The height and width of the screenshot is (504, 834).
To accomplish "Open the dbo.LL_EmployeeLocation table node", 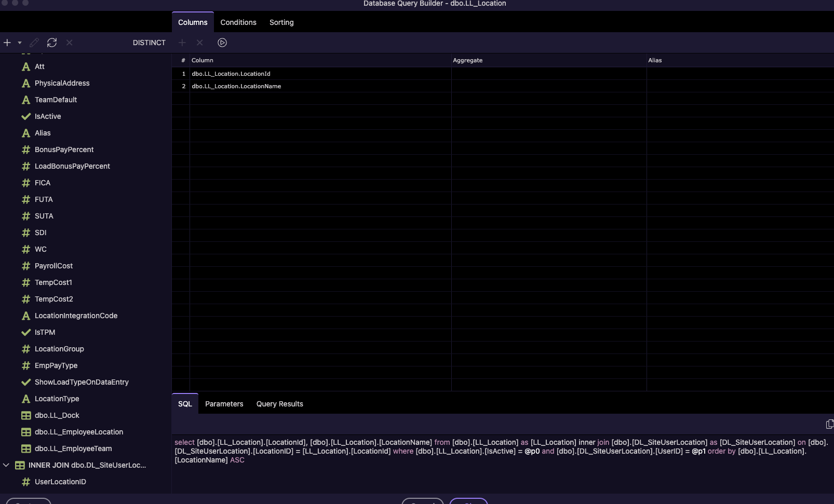I will [x=79, y=432].
